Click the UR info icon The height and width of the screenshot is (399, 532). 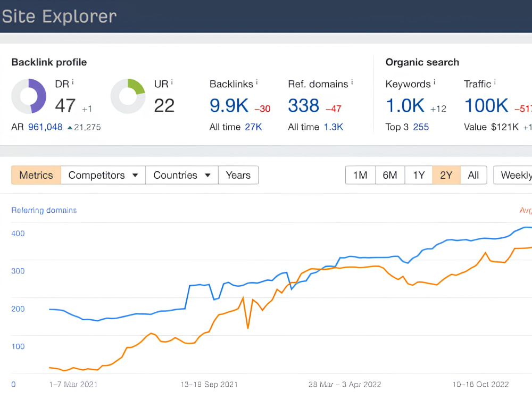172,82
